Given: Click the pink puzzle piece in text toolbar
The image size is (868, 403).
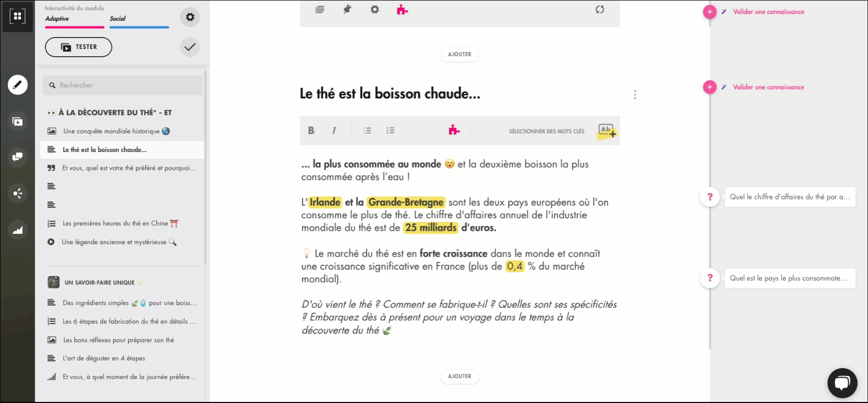Looking at the screenshot, I should click(x=454, y=130).
